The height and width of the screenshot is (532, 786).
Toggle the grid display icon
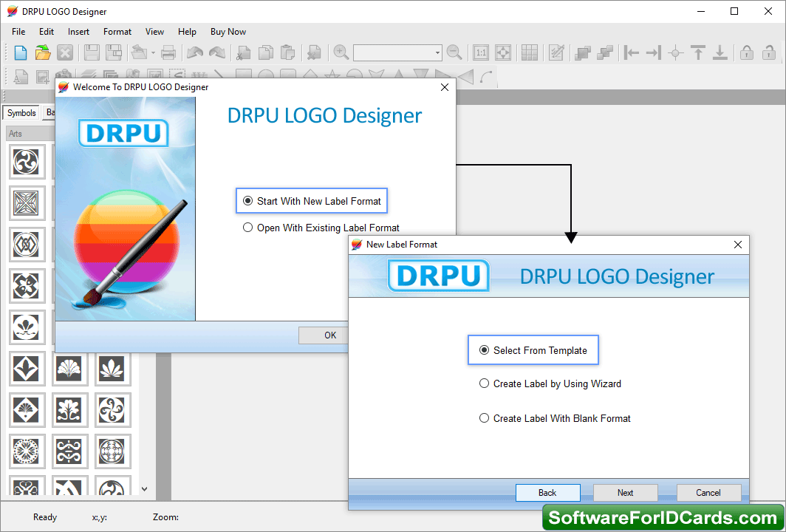tap(530, 52)
